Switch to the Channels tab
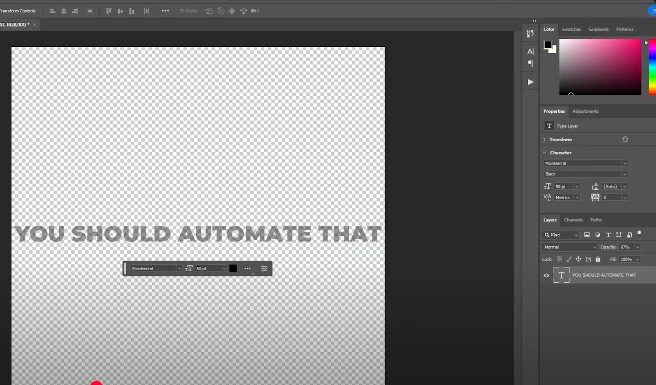The width and height of the screenshot is (656, 385). click(x=573, y=220)
